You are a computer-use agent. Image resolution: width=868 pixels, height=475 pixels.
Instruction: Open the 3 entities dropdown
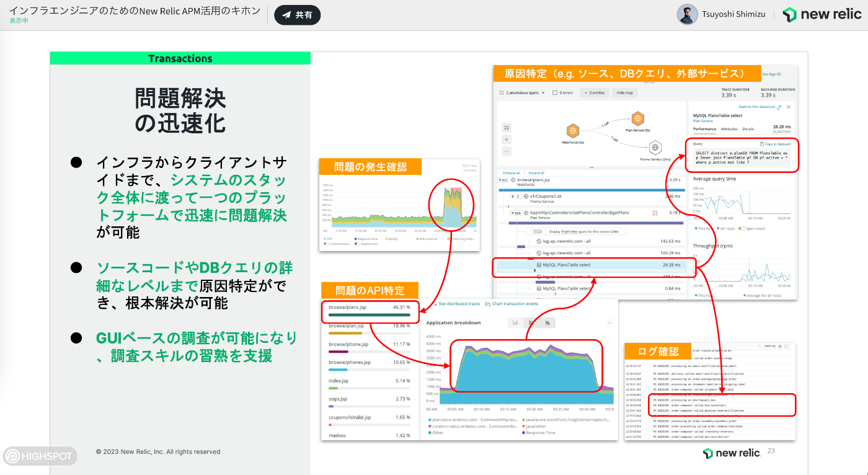(x=594, y=92)
